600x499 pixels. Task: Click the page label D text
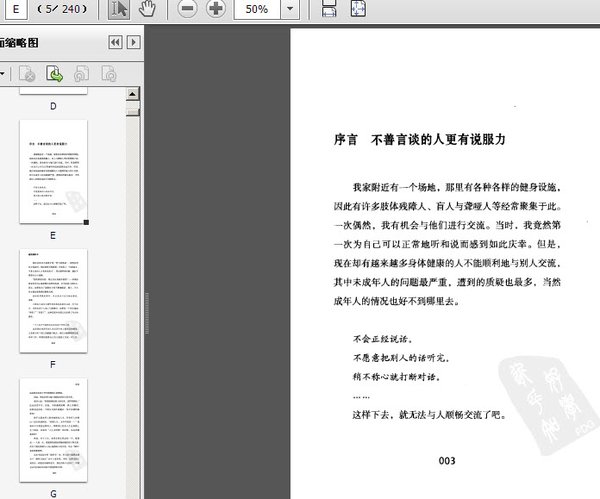click(53, 106)
